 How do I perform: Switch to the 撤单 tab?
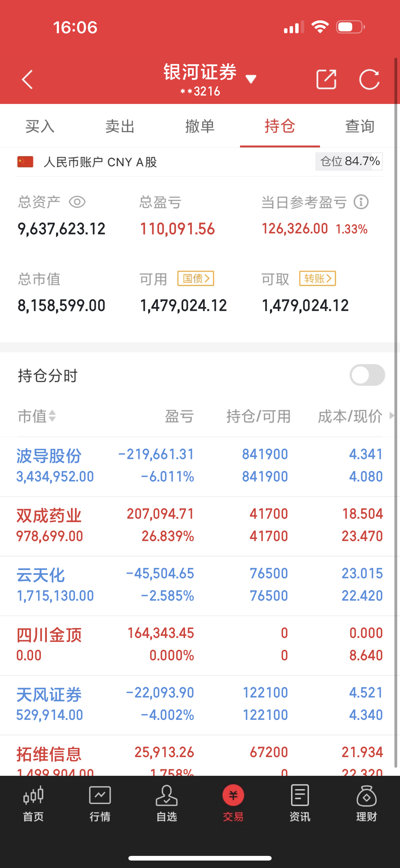click(x=200, y=126)
